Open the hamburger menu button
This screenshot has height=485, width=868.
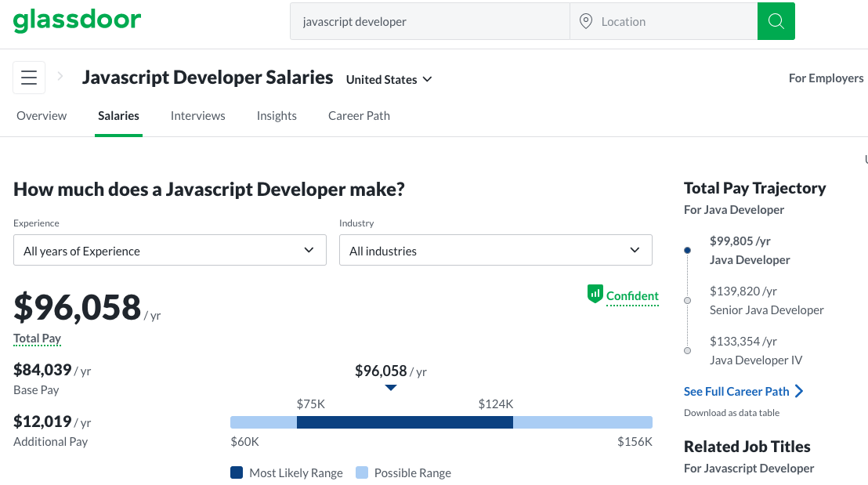[29, 78]
